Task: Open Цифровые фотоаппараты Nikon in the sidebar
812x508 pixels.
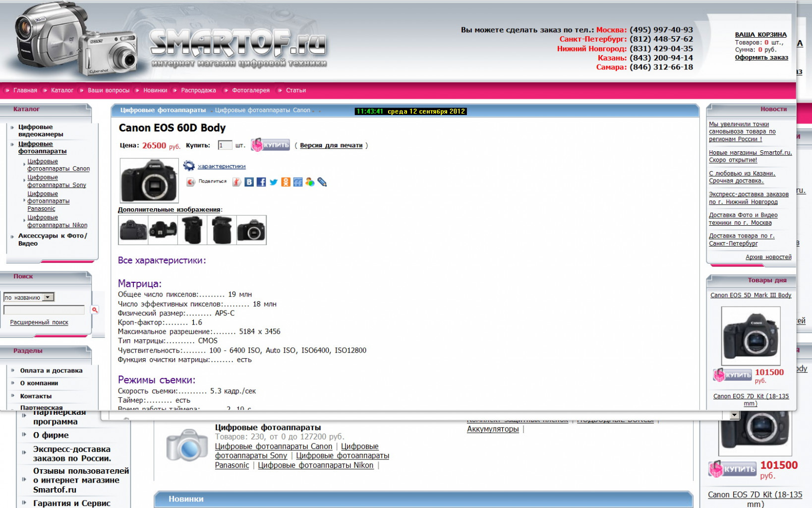Action: [57, 221]
